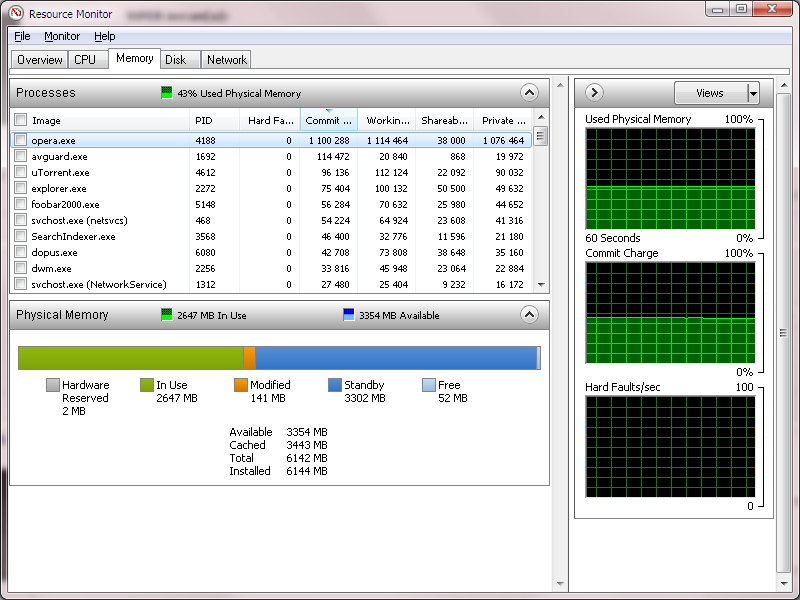
Task: Click commit value 114 472 for avguard.exe
Action: coord(333,156)
